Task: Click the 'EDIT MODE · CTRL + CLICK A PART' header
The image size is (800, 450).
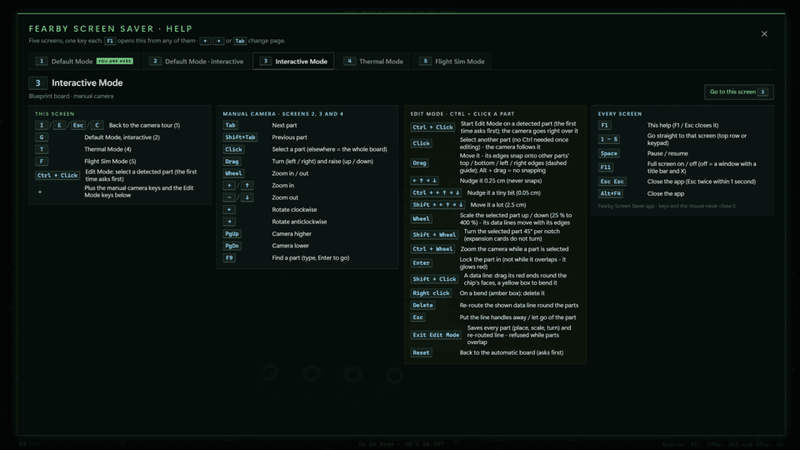Action: tap(462, 114)
